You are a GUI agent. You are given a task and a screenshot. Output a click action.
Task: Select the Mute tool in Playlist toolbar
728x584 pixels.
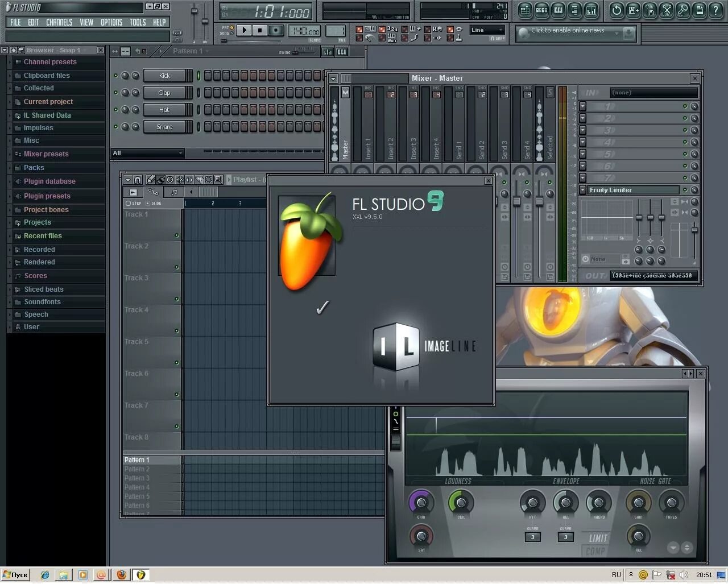(x=180, y=180)
